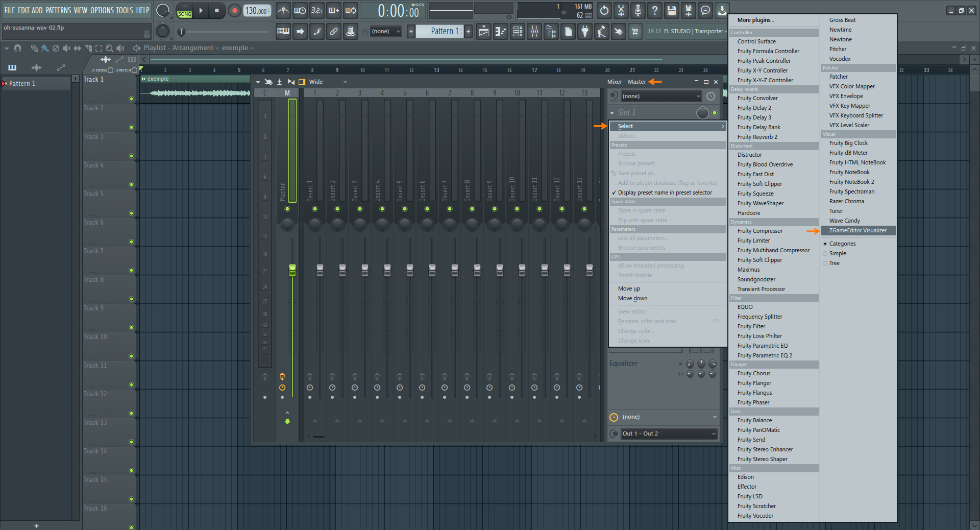Select the playlist mute tool

[x=66, y=48]
